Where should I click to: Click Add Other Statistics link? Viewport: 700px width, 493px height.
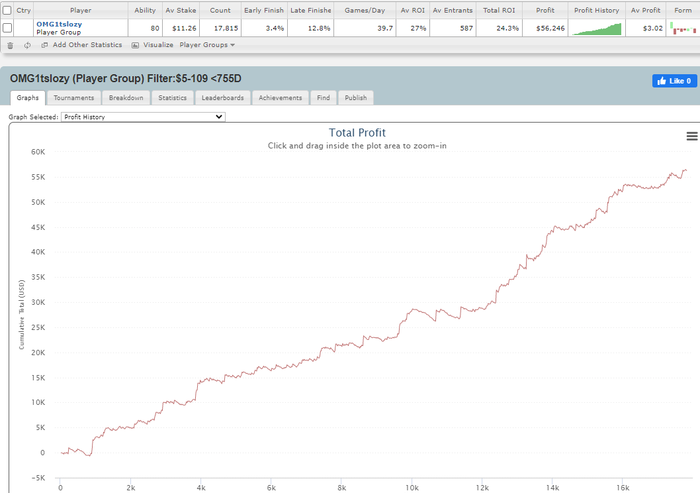87,45
